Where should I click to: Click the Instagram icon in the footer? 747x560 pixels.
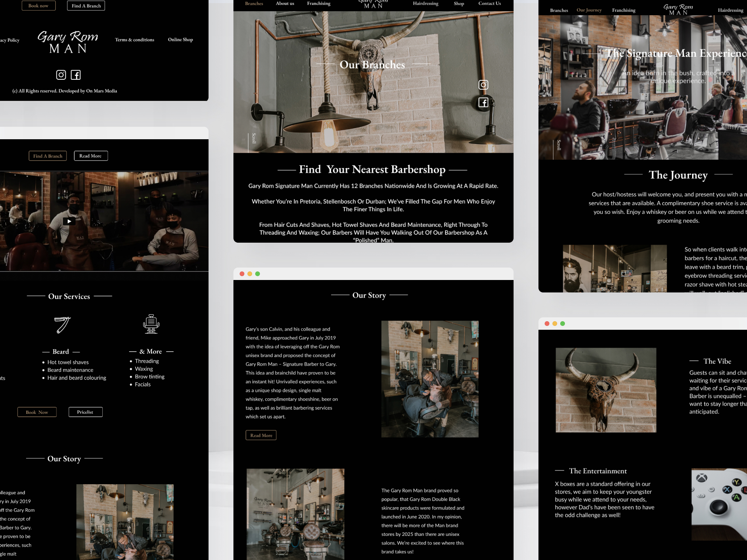click(x=61, y=75)
